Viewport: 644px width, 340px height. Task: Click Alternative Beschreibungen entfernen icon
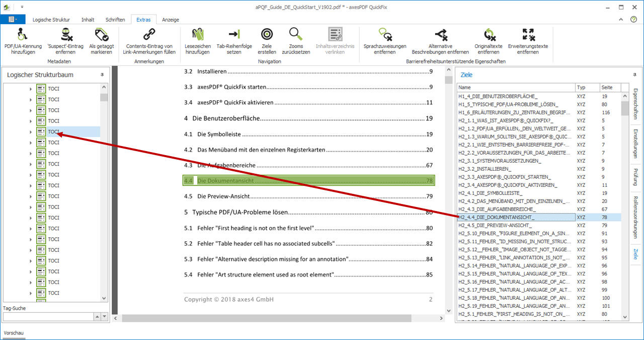440,34
